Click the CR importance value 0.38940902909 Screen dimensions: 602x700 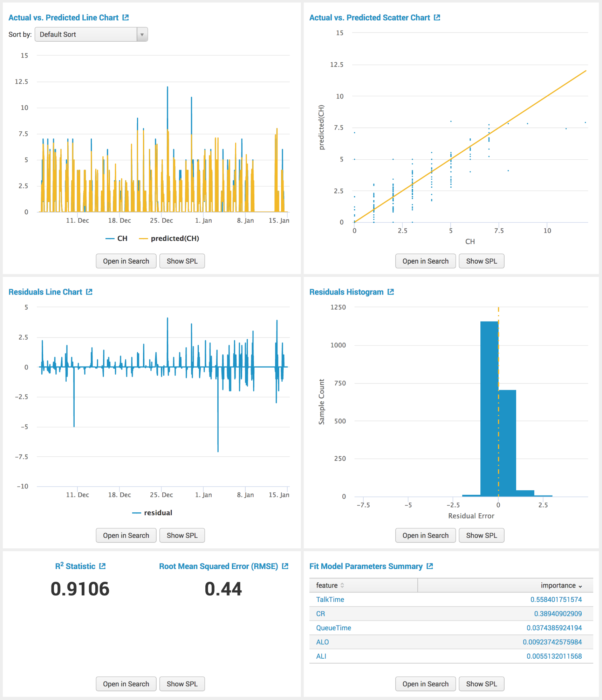(x=557, y=614)
